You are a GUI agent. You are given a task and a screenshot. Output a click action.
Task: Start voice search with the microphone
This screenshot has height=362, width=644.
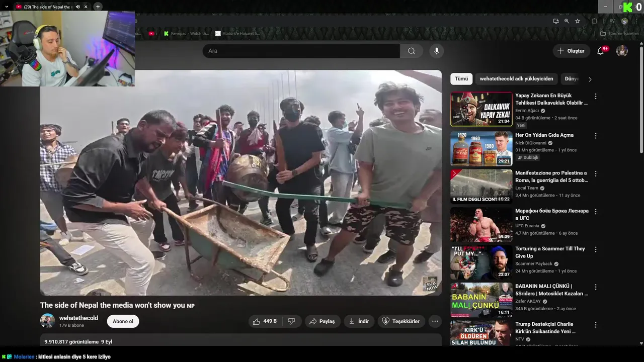pos(437,51)
